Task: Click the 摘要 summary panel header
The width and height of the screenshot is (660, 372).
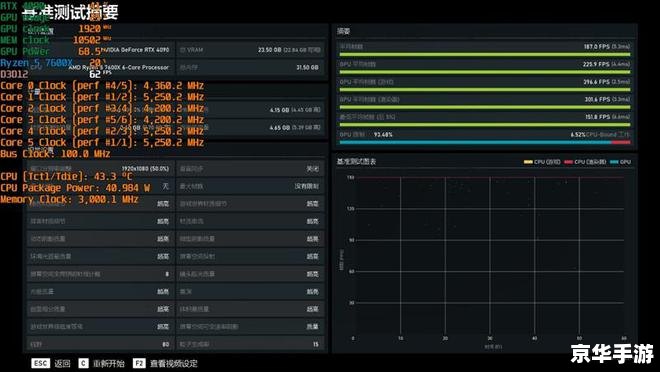Action: [x=343, y=31]
